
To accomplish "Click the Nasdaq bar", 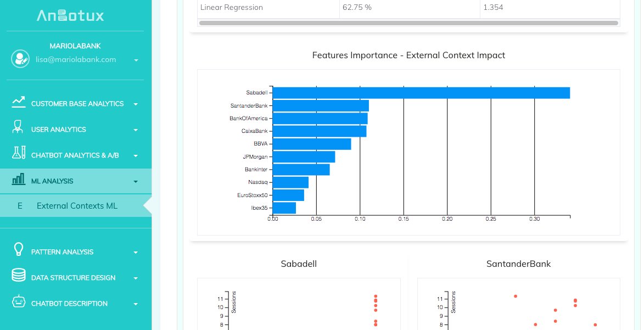I will (x=290, y=182).
